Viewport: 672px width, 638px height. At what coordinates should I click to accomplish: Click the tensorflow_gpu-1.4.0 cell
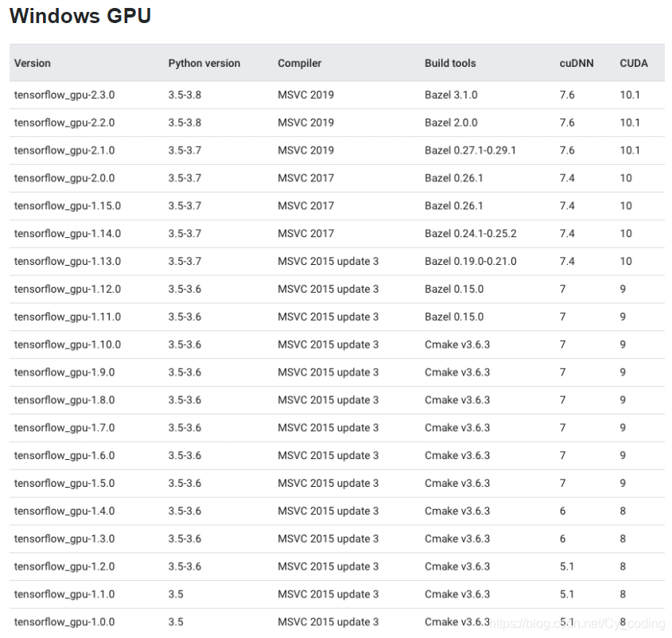point(64,511)
